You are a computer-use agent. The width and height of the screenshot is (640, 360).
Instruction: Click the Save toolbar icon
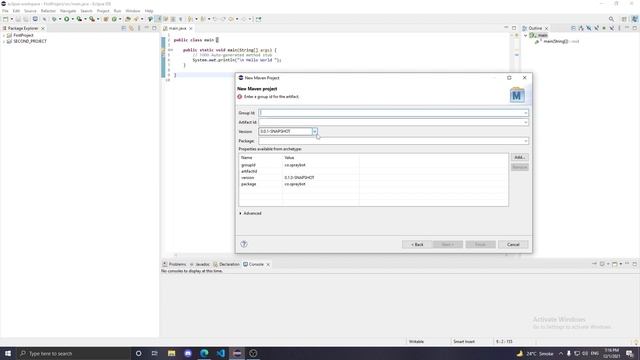[18, 19]
